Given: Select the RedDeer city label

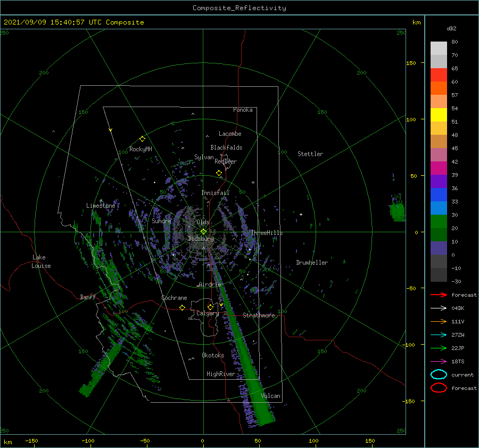Looking at the screenshot, I should (x=226, y=161).
